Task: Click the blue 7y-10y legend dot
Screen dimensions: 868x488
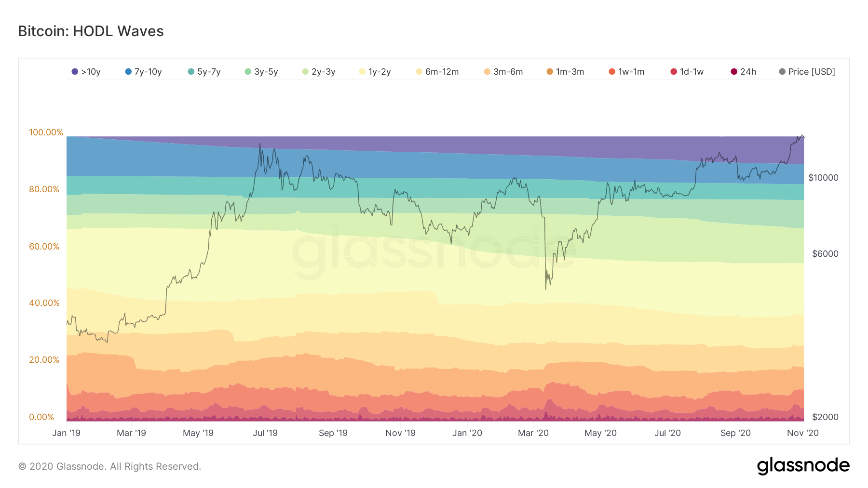Action: (128, 72)
